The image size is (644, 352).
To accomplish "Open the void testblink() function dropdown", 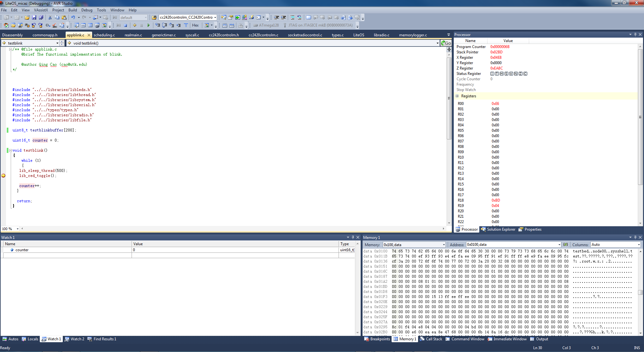I will [438, 43].
